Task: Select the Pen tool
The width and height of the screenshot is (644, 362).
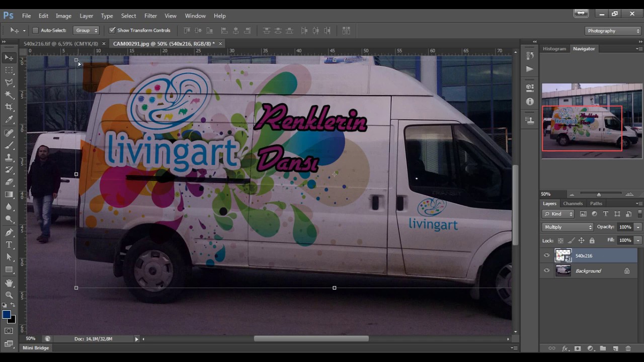Action: 9,233
